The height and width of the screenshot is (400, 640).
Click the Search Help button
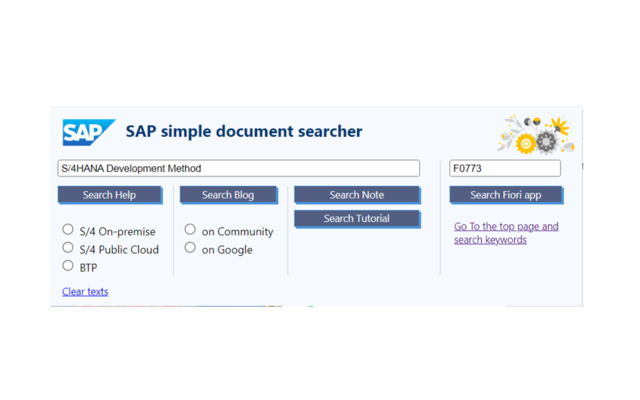coord(109,195)
